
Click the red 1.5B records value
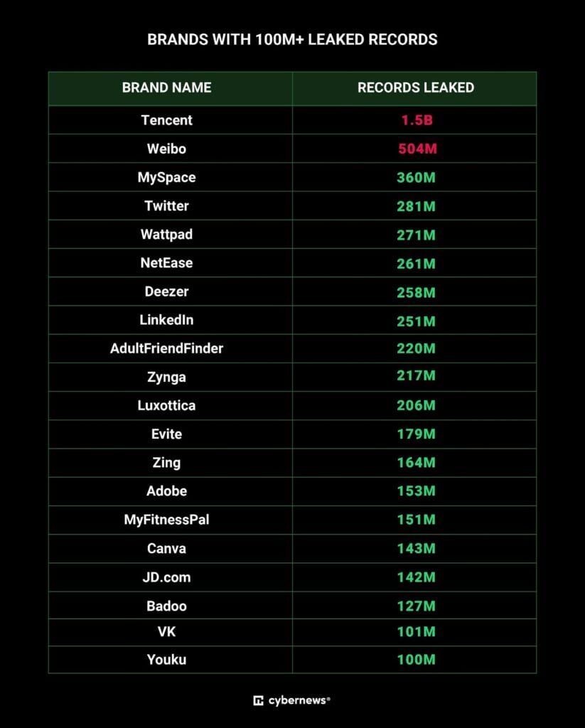(x=417, y=120)
